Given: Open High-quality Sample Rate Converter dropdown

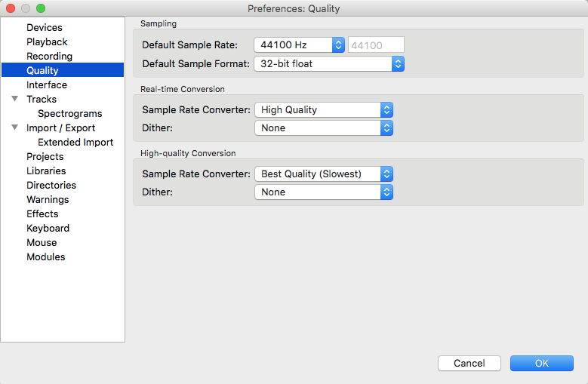Looking at the screenshot, I should coord(324,174).
